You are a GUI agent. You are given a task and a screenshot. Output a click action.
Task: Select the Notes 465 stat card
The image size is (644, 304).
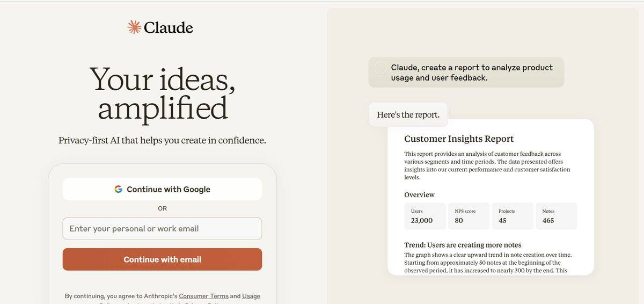tap(556, 216)
